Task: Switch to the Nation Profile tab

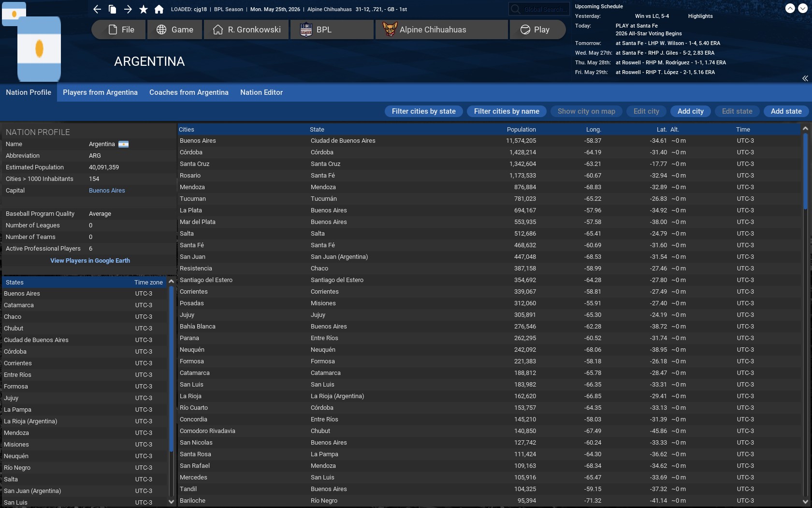Action: (x=29, y=92)
